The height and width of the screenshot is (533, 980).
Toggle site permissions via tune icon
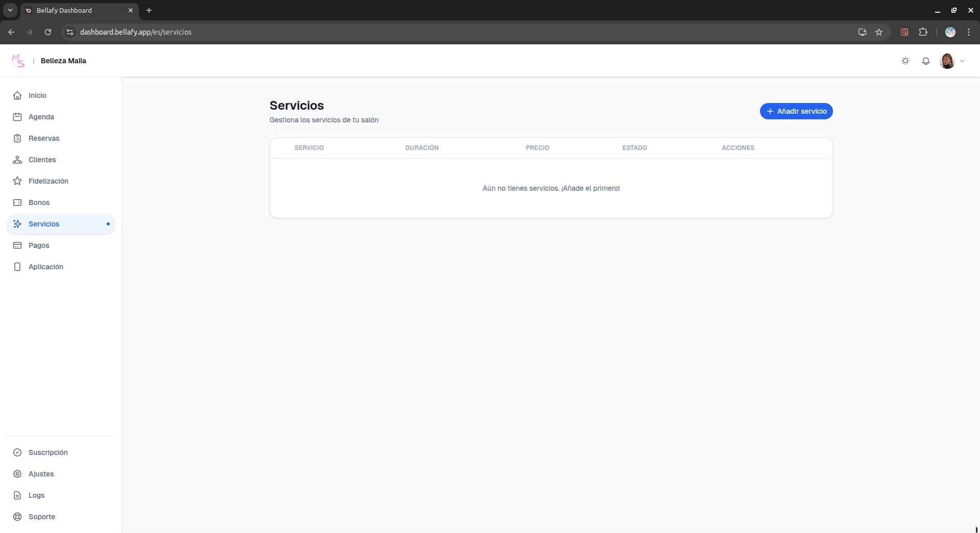pyautogui.click(x=69, y=32)
